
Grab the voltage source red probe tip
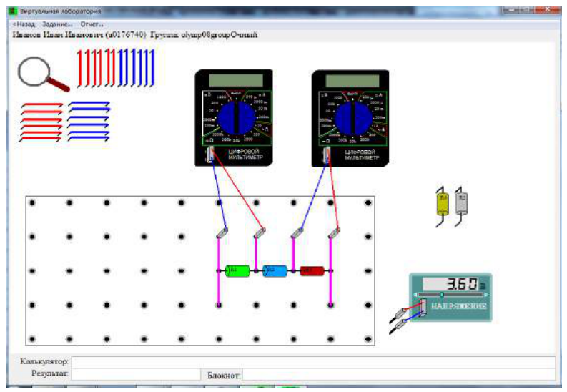[x=398, y=314]
